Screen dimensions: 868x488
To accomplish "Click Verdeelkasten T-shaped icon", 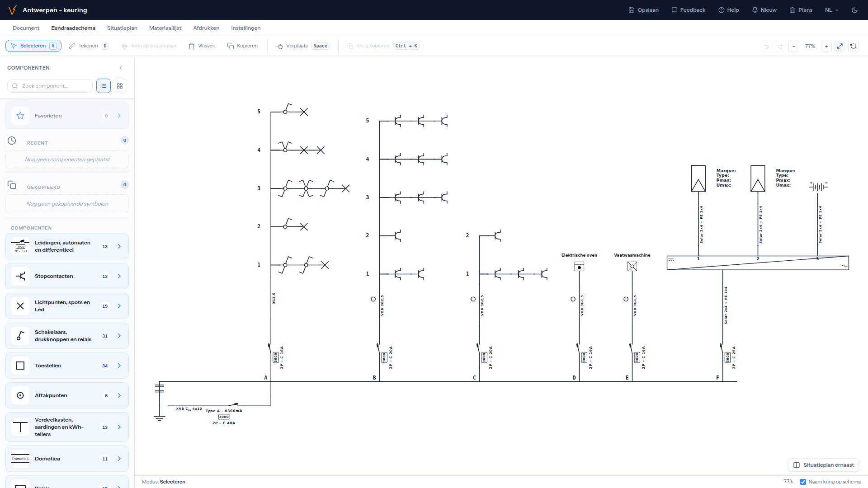I will tap(20, 427).
